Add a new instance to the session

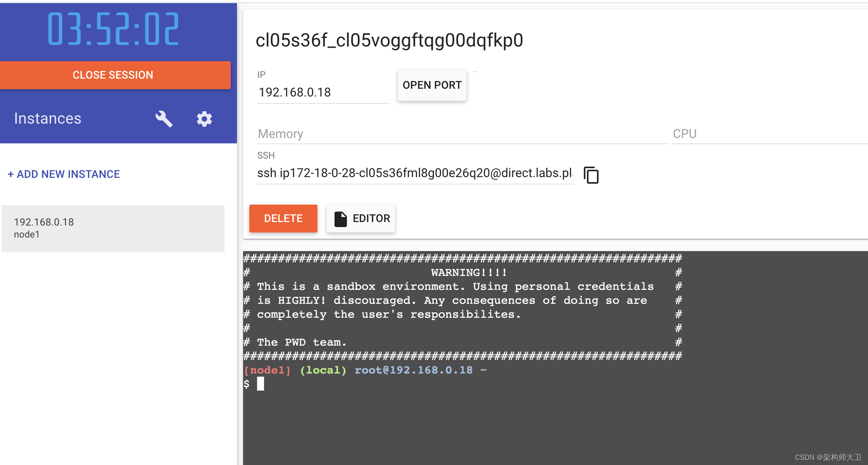pyautogui.click(x=64, y=174)
